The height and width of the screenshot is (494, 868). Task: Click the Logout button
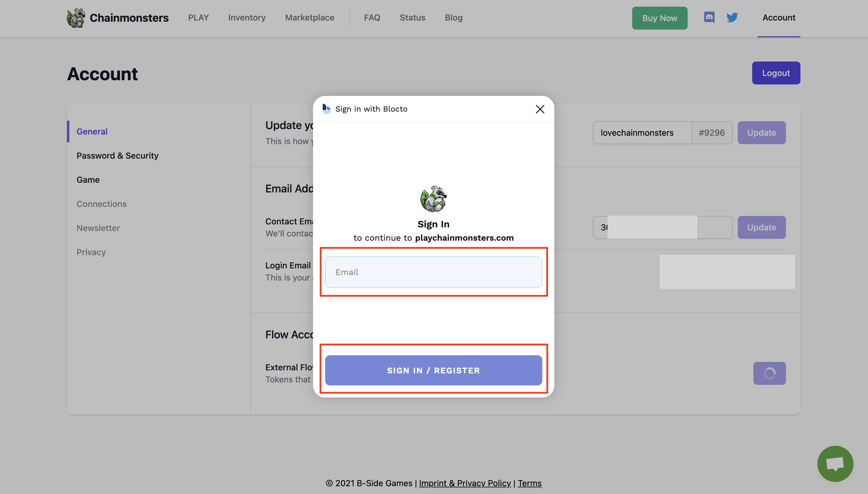776,73
